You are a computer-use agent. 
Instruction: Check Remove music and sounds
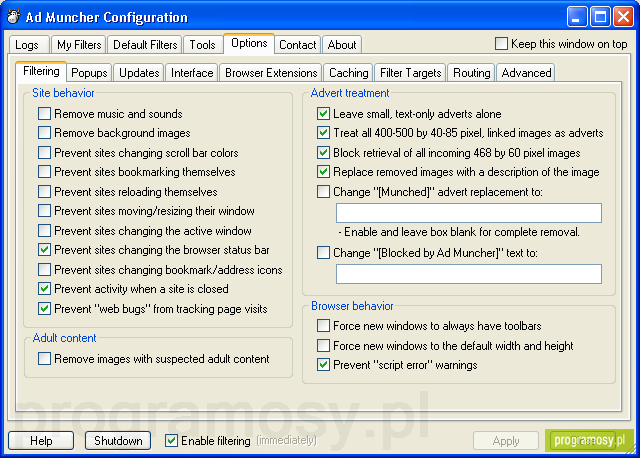pos(44,113)
